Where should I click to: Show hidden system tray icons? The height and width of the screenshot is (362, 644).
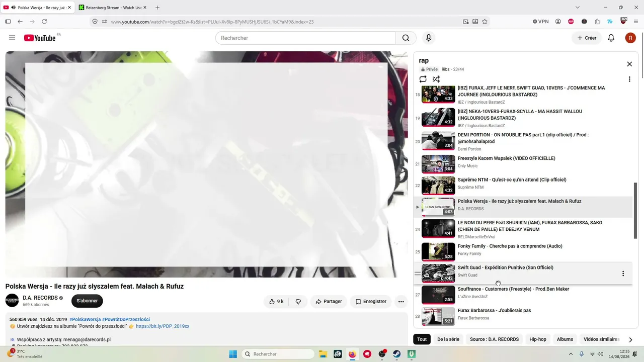(x=570, y=354)
